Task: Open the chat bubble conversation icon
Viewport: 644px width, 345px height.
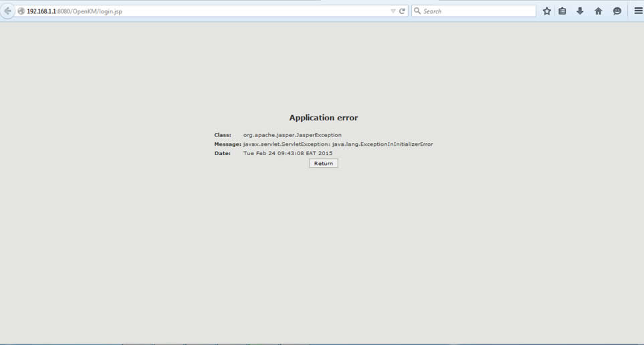Action: [617, 11]
